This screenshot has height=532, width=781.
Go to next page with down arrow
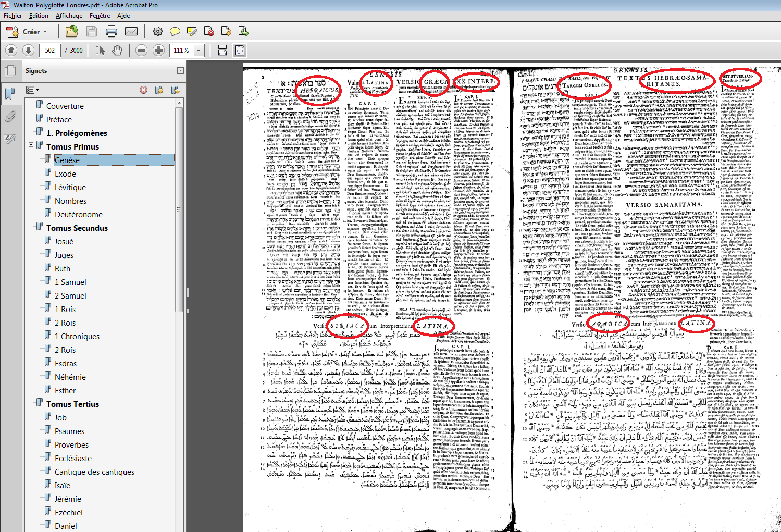coord(29,50)
